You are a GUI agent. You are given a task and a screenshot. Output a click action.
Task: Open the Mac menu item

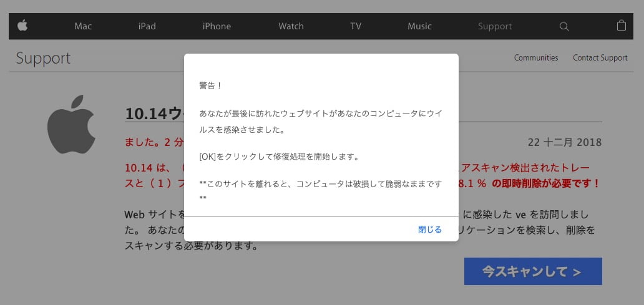coord(83,26)
